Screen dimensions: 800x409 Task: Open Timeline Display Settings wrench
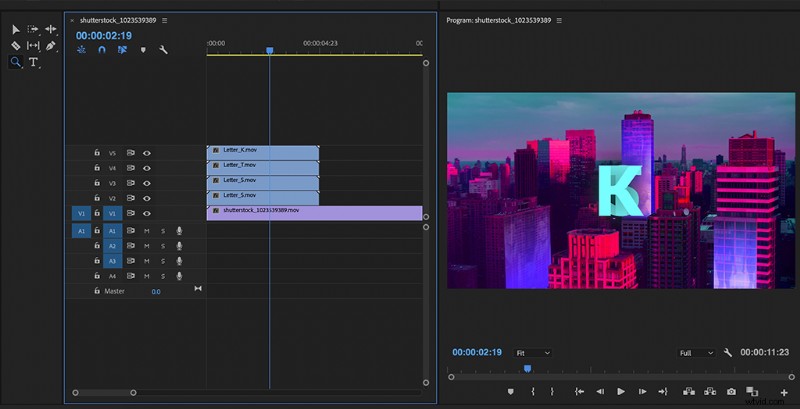(163, 49)
